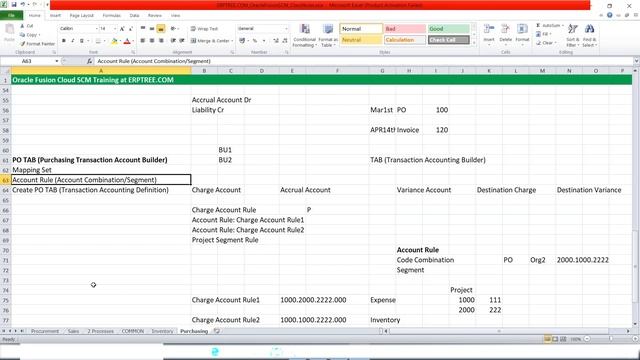The height and width of the screenshot is (360, 640).
Task: Click the Cut scissors icon
Action: pyautogui.click(x=22, y=26)
